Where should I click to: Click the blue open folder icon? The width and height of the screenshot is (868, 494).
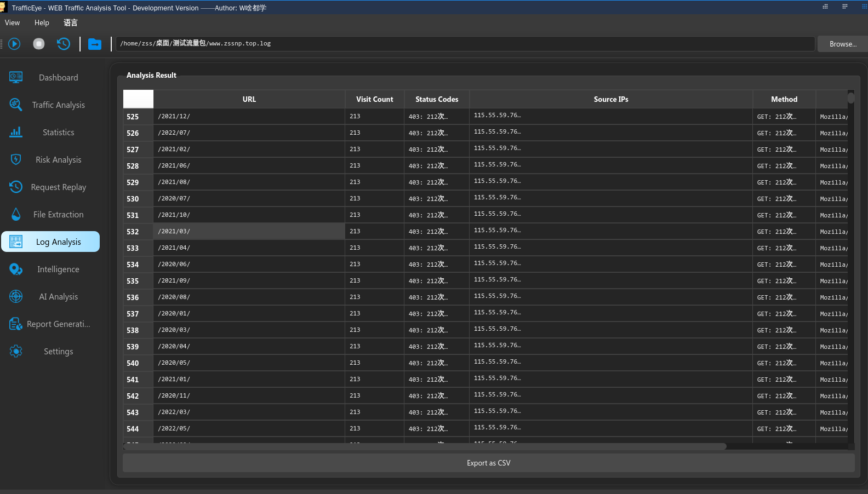click(95, 44)
